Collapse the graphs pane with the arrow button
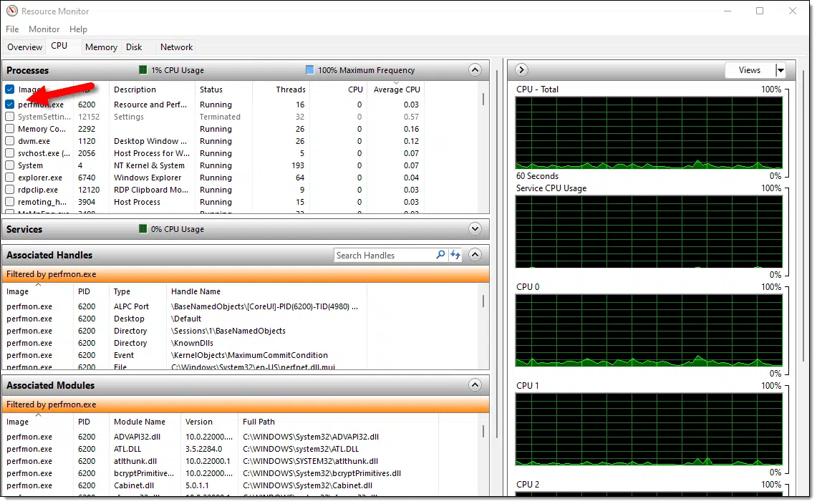The image size is (817, 504). tap(521, 70)
